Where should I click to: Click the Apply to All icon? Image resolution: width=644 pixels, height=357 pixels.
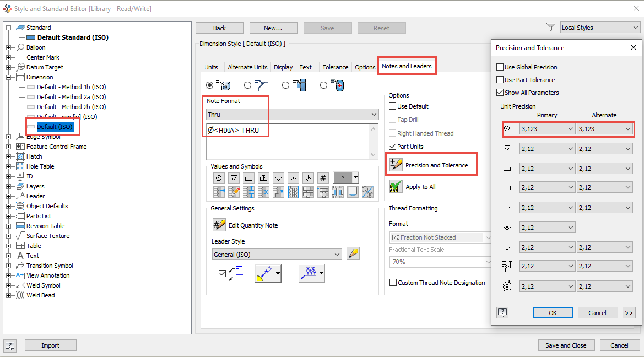pos(396,187)
